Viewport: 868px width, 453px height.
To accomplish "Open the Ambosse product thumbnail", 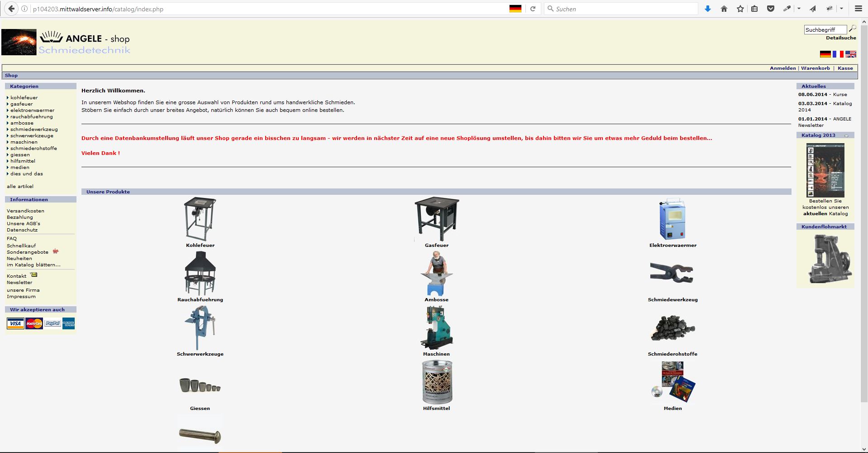I will click(436, 274).
